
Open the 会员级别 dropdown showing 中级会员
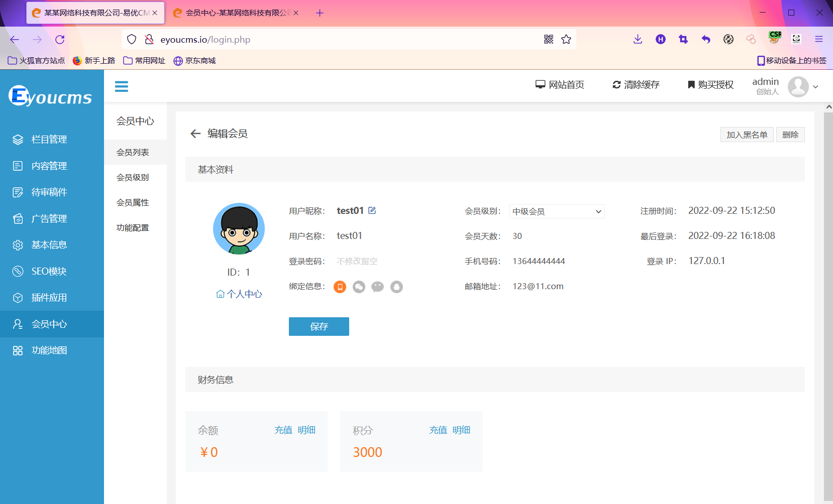(x=557, y=211)
